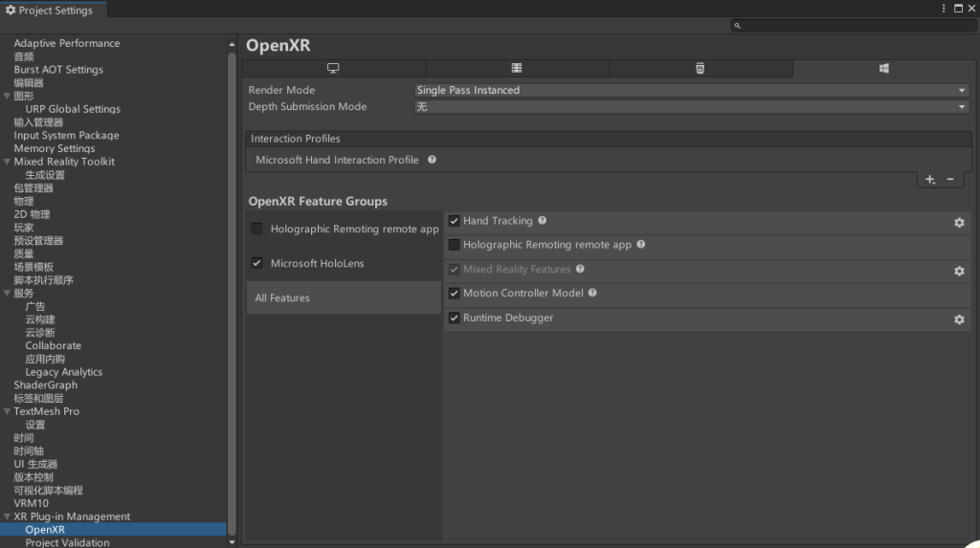
Task: Toggle Mixed Reality Features checkbox
Action: tap(455, 270)
